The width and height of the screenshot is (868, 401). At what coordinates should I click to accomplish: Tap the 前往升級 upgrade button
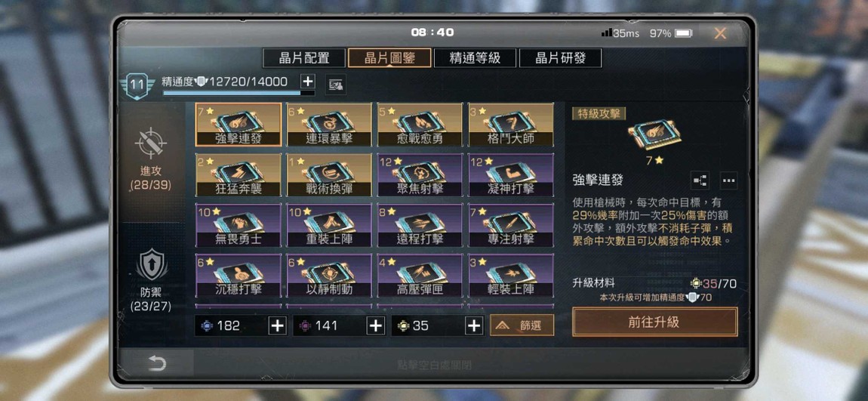(655, 322)
